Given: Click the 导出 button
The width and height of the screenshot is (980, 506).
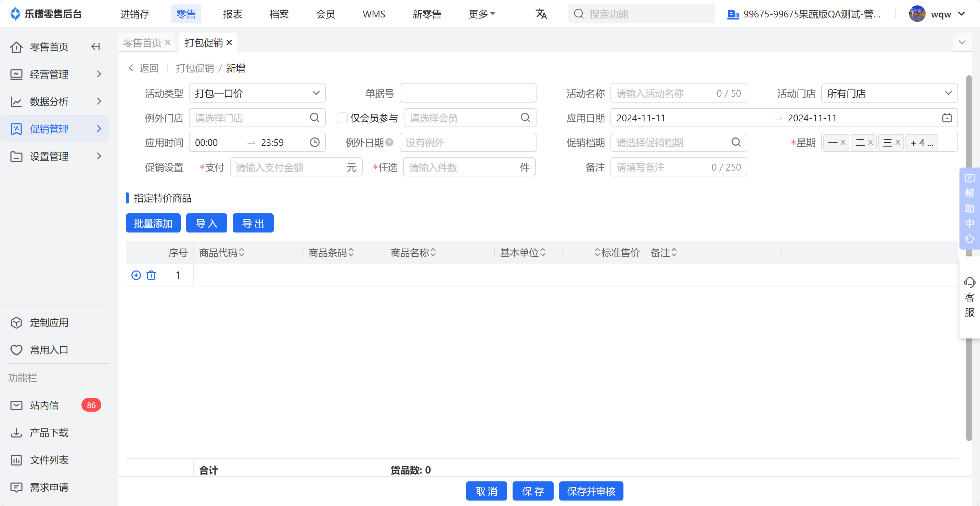Looking at the screenshot, I should point(253,223).
